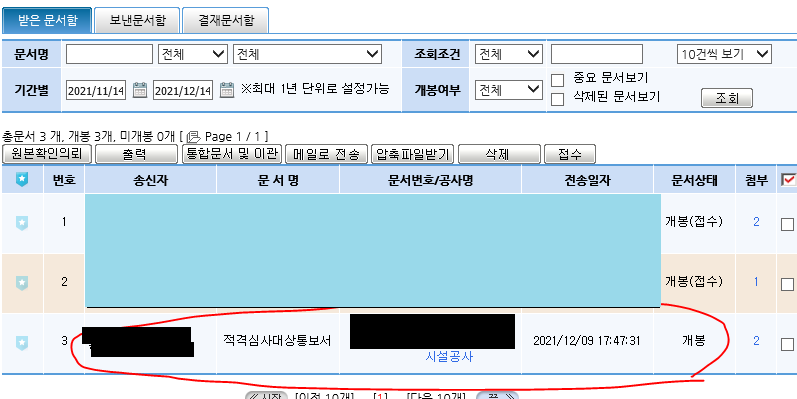Open attachment count link in row 3

click(756, 341)
